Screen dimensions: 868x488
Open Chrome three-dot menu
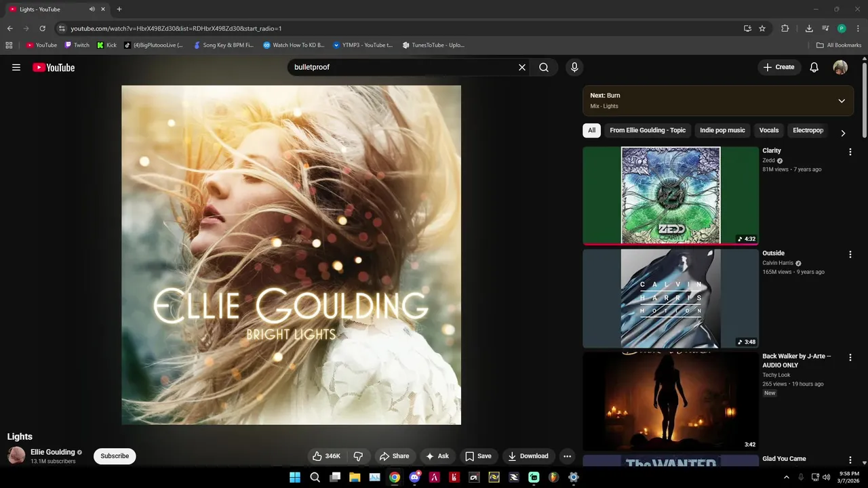858,28
